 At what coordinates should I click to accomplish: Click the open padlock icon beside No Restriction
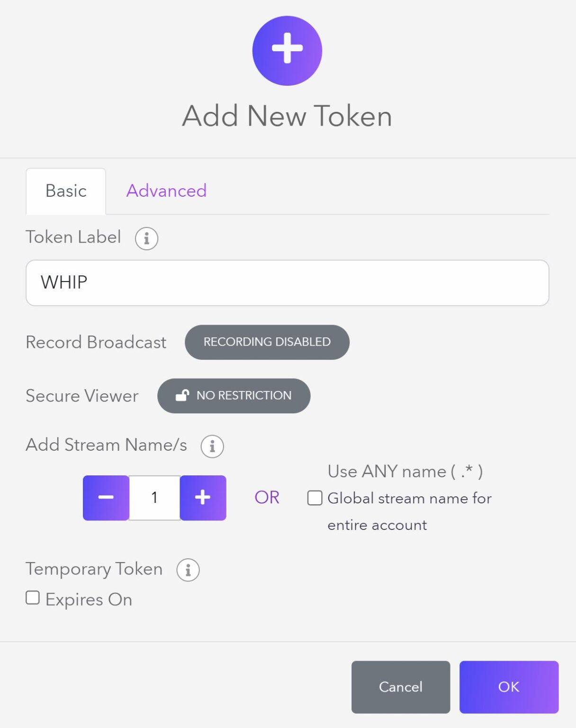tap(182, 395)
